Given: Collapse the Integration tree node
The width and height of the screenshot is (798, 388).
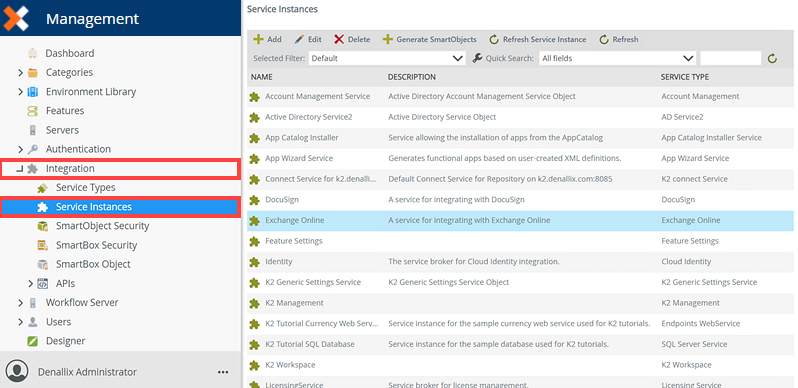Looking at the screenshot, I should (x=20, y=169).
